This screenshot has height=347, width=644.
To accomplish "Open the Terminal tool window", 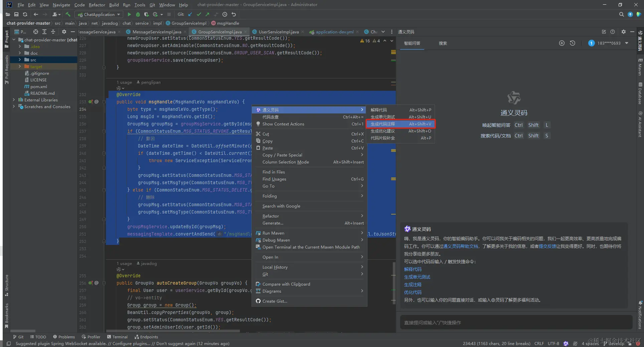I will click(x=117, y=337).
